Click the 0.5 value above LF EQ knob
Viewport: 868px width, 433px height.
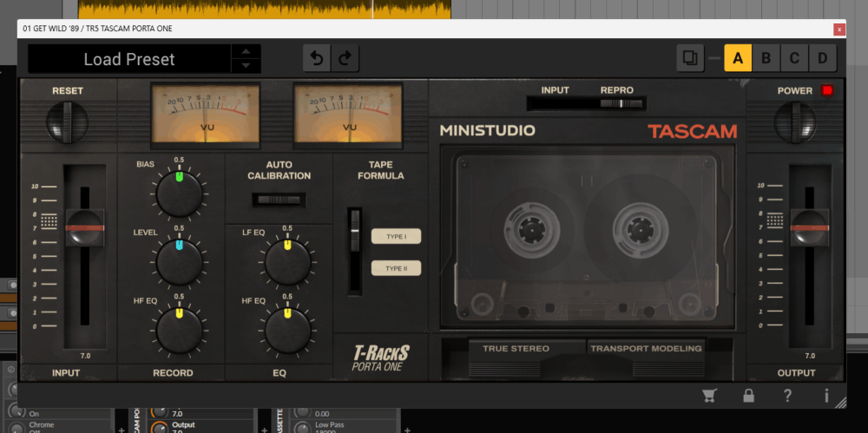(287, 228)
